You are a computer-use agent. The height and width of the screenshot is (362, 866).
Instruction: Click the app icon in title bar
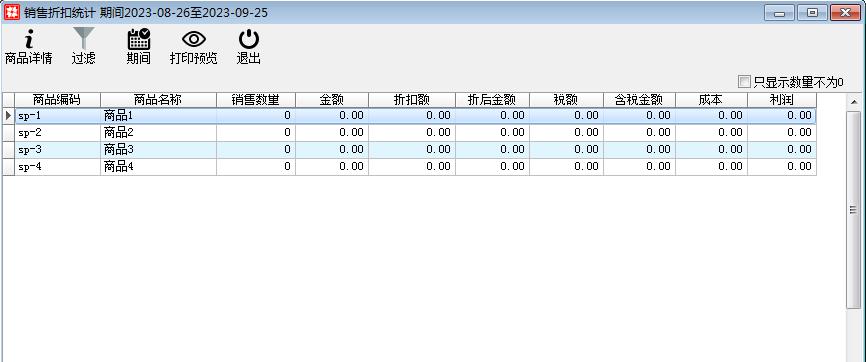tap(12, 12)
